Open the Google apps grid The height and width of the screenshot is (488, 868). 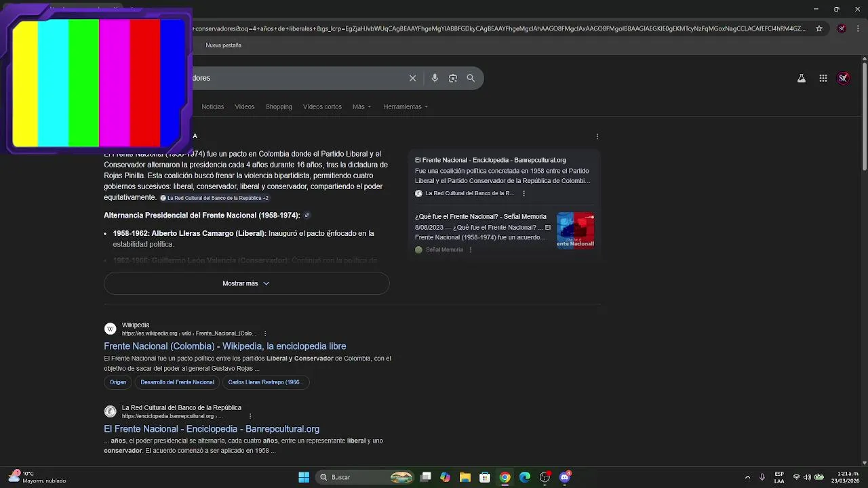[x=823, y=78]
